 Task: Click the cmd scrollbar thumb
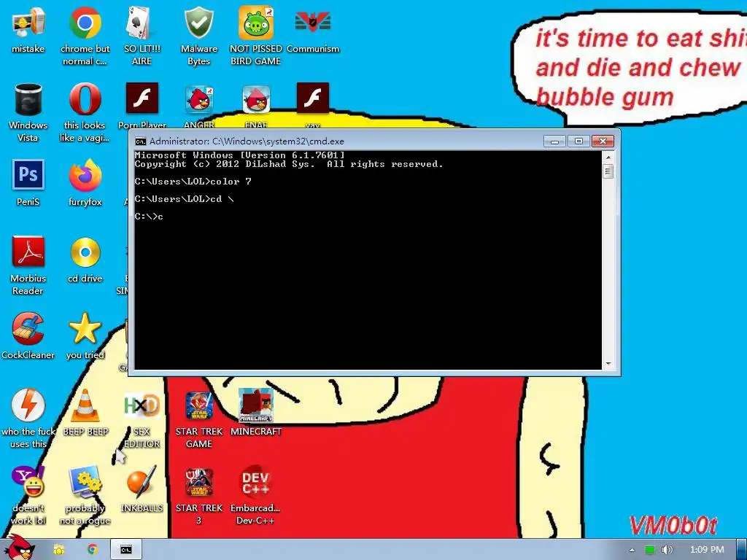pos(608,171)
